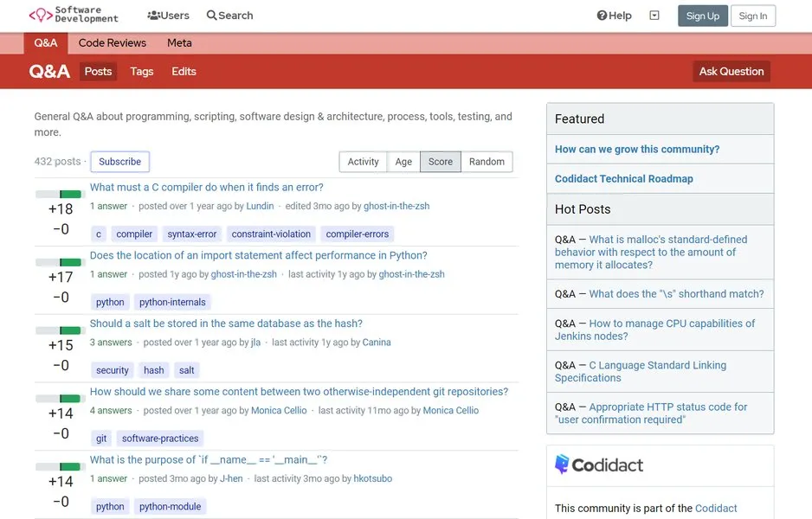Open the notifications inbox dropdown
This screenshot has height=519, width=812.
tap(654, 15)
